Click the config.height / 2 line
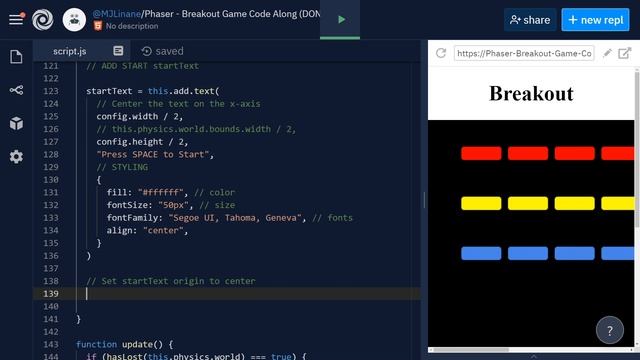The width and height of the screenshot is (640, 360). 142,142
